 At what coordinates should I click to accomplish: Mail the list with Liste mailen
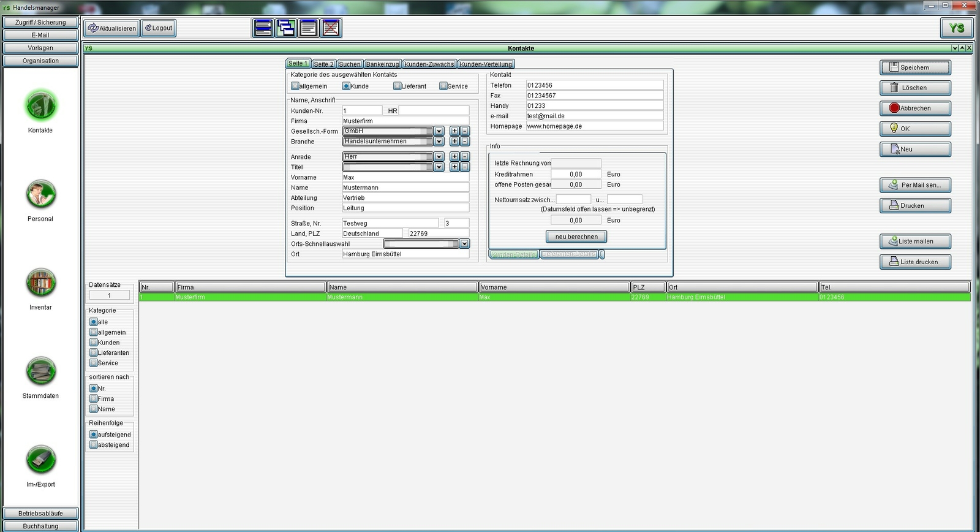[x=915, y=241]
